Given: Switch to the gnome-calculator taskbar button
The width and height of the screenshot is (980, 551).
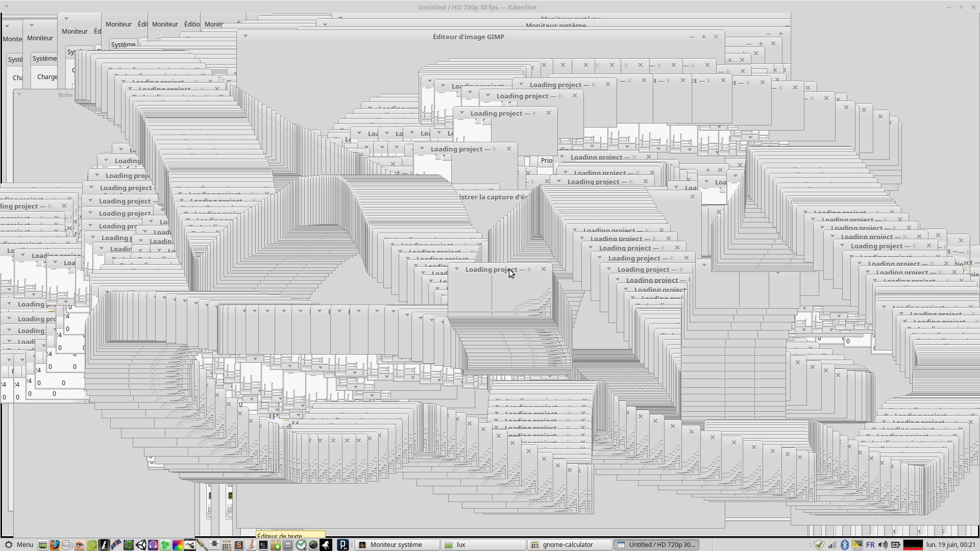Looking at the screenshot, I should (x=568, y=545).
